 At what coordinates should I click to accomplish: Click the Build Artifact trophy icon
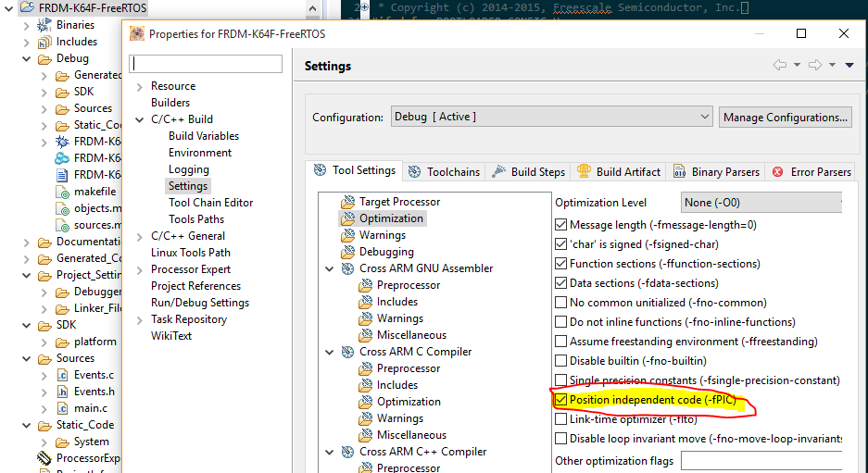point(584,171)
